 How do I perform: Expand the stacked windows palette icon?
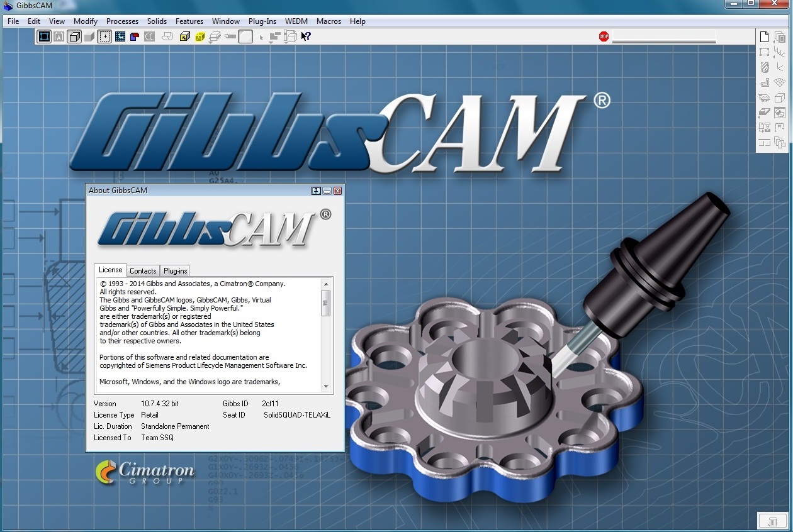[x=779, y=38]
